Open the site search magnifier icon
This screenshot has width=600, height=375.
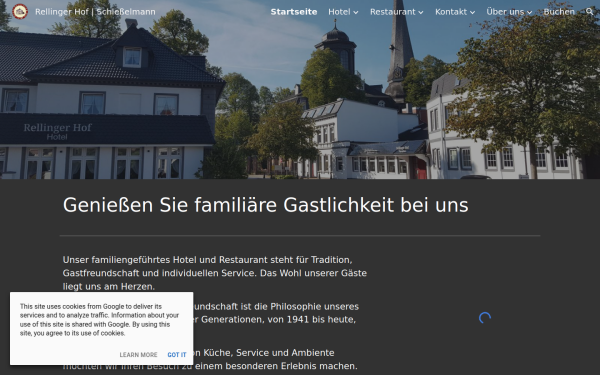pyautogui.click(x=589, y=12)
